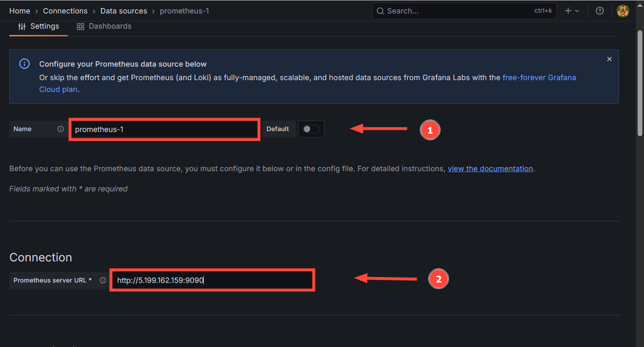Click the blue info circle in banner

(x=24, y=64)
